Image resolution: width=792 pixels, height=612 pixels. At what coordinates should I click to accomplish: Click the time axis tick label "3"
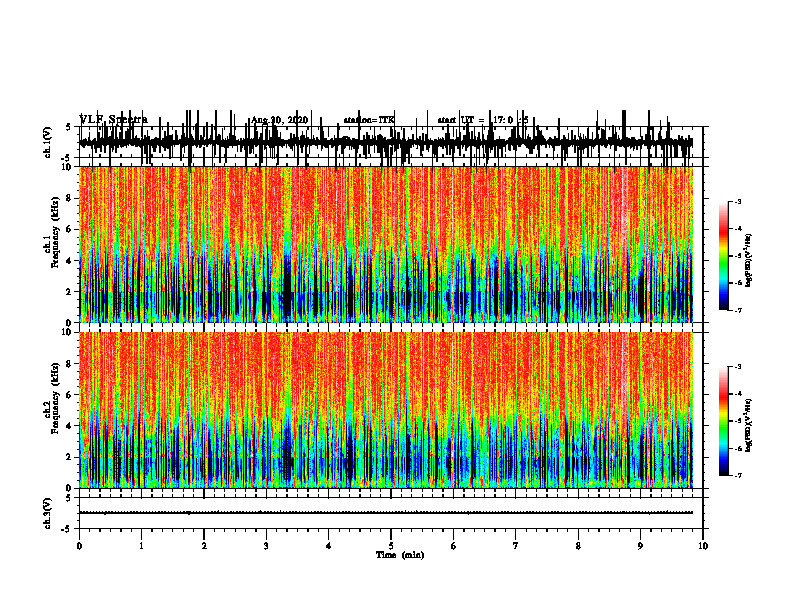click(x=266, y=546)
